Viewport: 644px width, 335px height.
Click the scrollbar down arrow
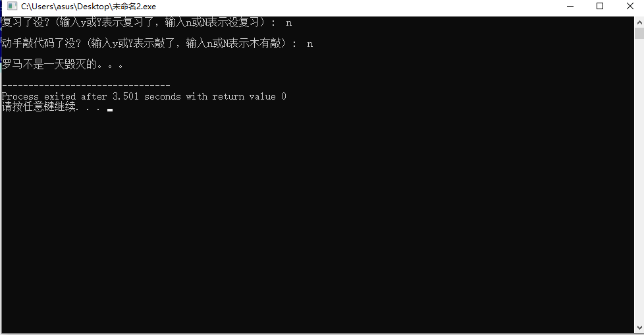point(639,328)
